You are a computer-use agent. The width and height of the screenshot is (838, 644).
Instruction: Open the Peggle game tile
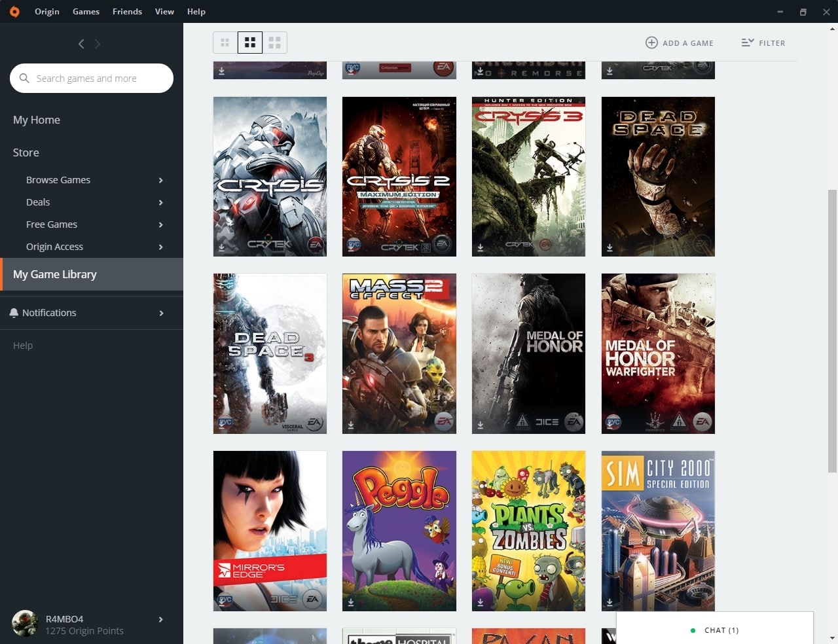coord(399,531)
